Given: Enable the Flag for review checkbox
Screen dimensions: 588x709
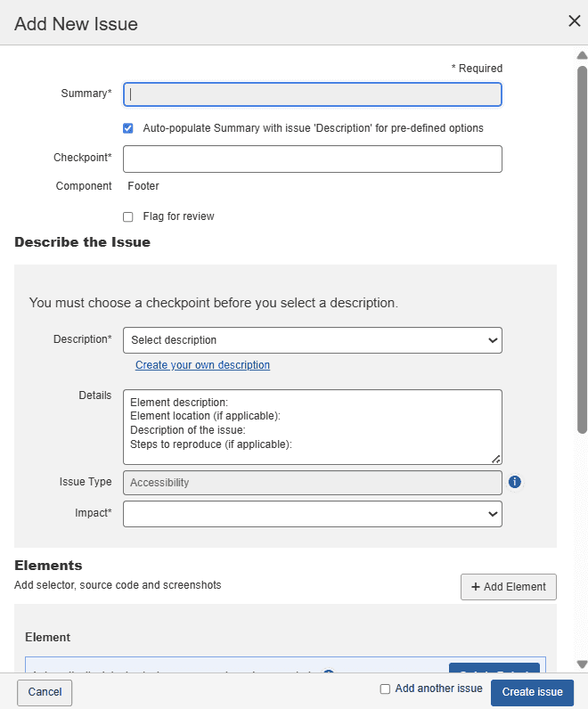Looking at the screenshot, I should 128,216.
